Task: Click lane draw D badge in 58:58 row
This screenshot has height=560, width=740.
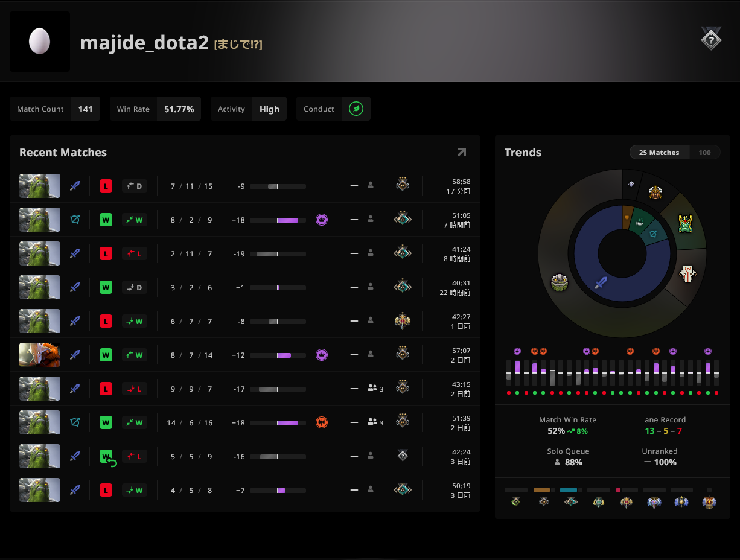Action: (x=134, y=186)
